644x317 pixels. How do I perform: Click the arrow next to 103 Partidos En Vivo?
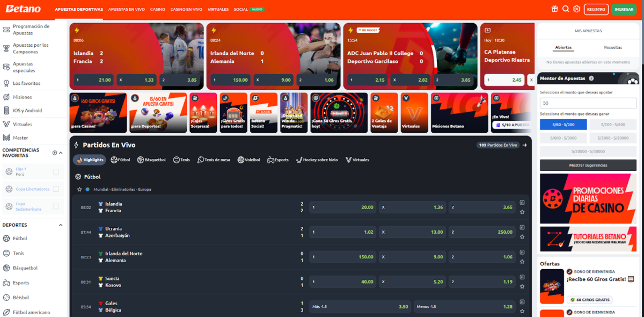coord(525,145)
